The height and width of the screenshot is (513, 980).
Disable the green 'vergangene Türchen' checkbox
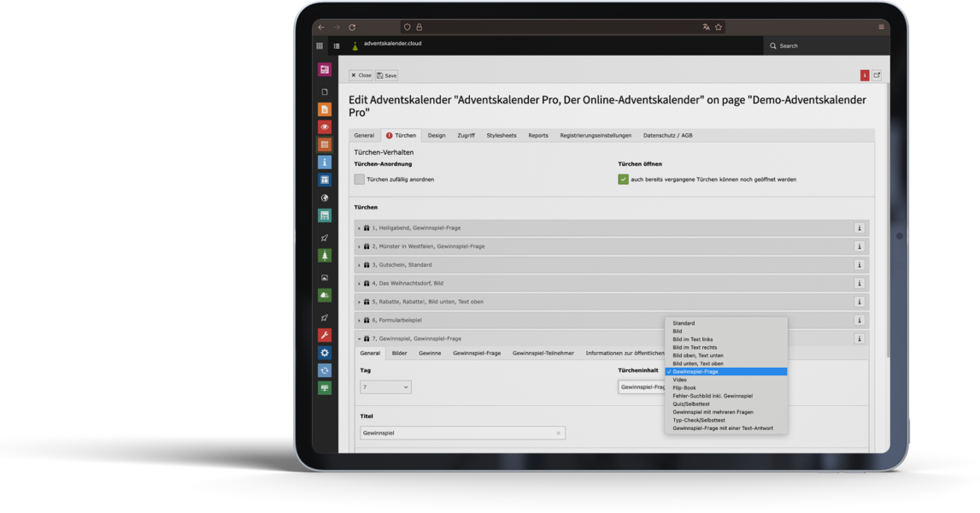click(624, 180)
